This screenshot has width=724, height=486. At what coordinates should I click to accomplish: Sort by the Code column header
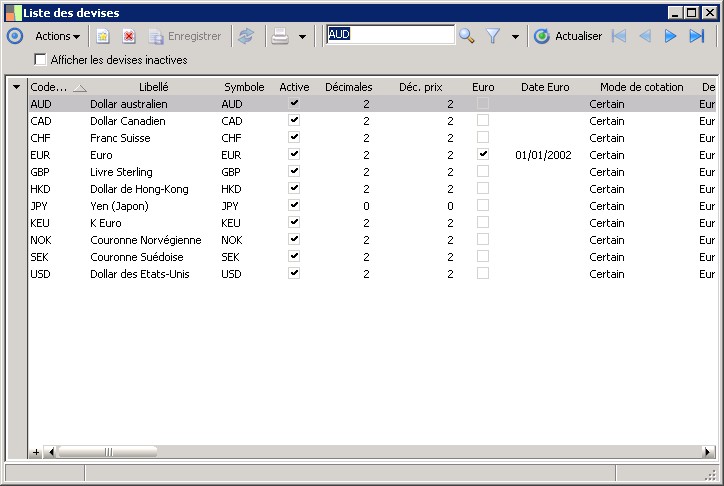58,87
